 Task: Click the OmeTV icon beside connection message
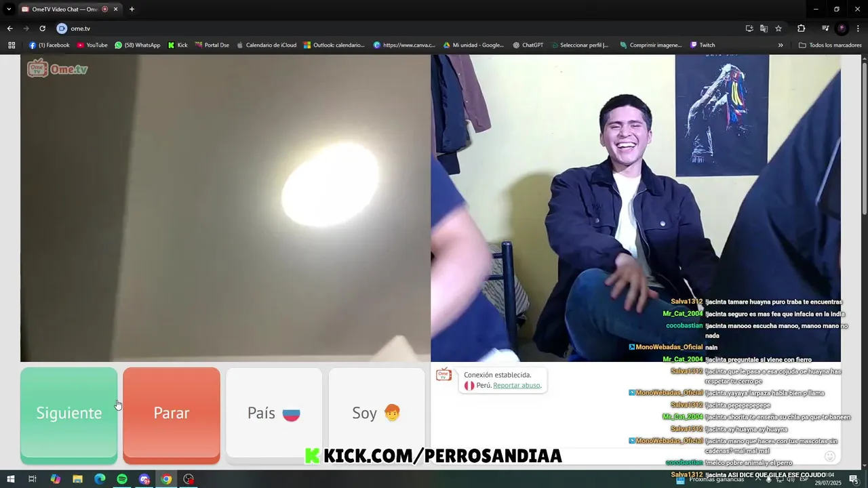click(x=443, y=374)
